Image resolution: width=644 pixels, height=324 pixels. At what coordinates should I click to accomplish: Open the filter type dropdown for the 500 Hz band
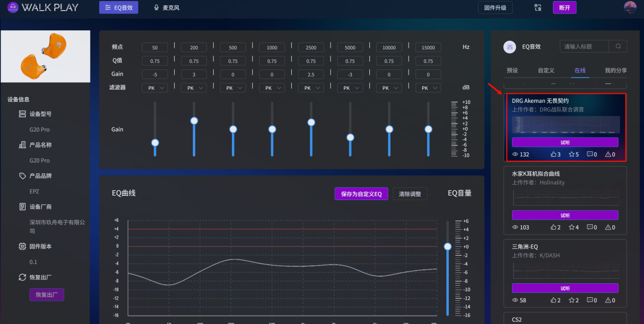pyautogui.click(x=233, y=88)
